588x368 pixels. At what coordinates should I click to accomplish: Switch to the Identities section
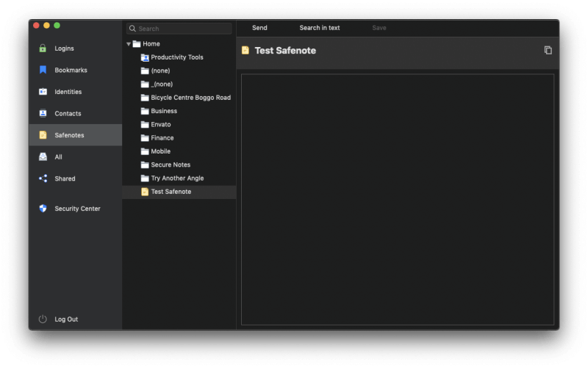76,91
